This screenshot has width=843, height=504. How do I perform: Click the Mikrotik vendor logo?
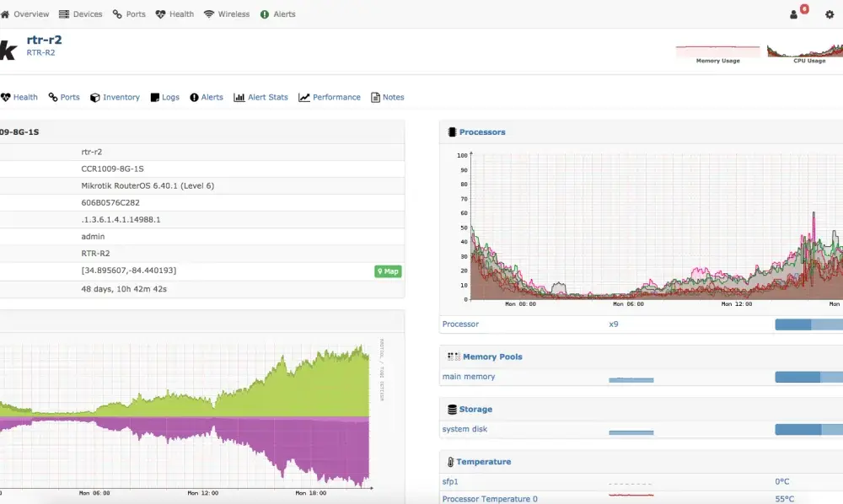click(8, 51)
